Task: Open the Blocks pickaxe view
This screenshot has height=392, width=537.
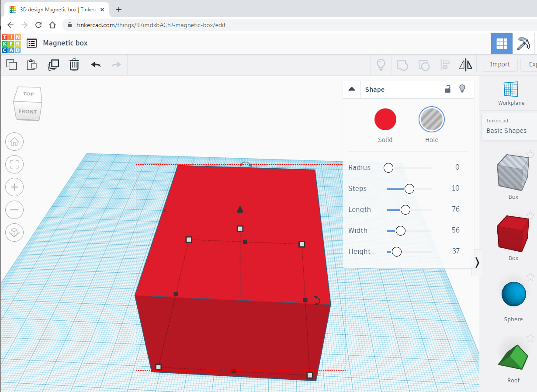Action: point(523,43)
